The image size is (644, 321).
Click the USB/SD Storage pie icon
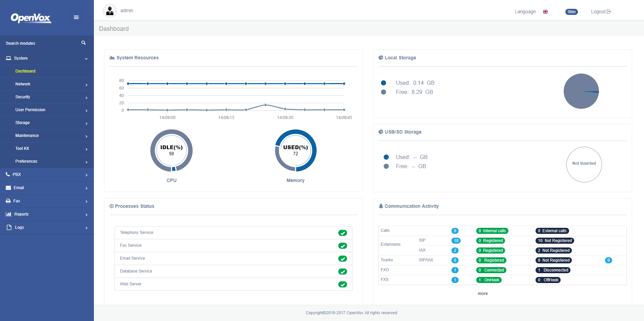pos(381,132)
